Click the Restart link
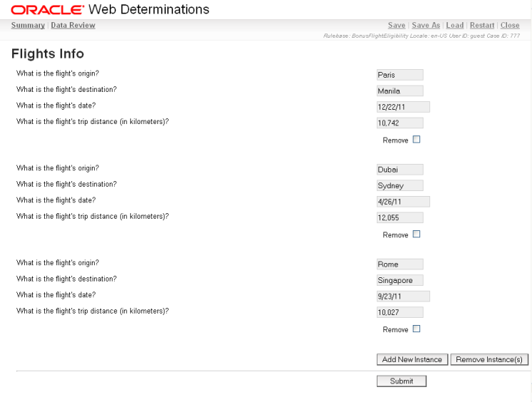Screen dimensions: 532x402 tap(482, 26)
